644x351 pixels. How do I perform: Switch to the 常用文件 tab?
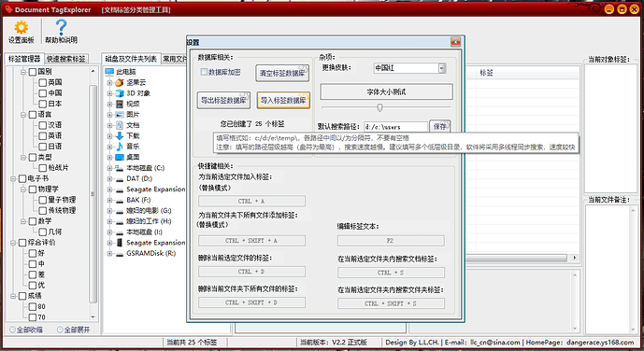(x=174, y=59)
